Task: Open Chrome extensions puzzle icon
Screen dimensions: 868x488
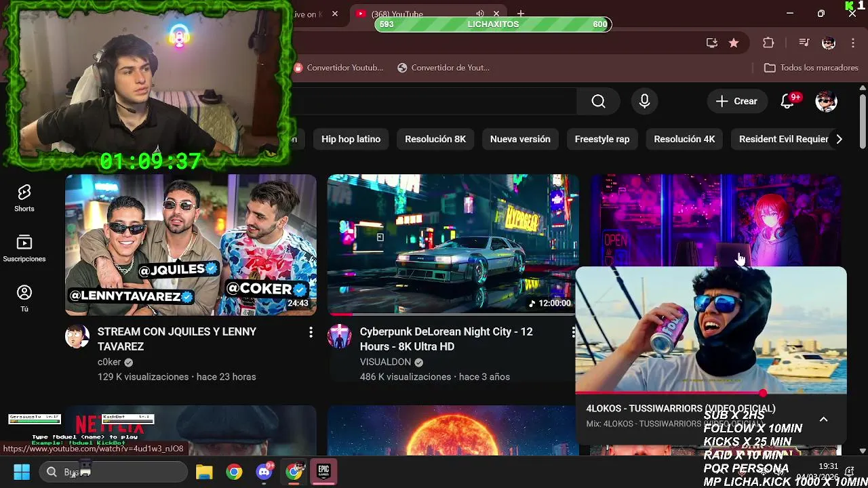Action: [768, 43]
